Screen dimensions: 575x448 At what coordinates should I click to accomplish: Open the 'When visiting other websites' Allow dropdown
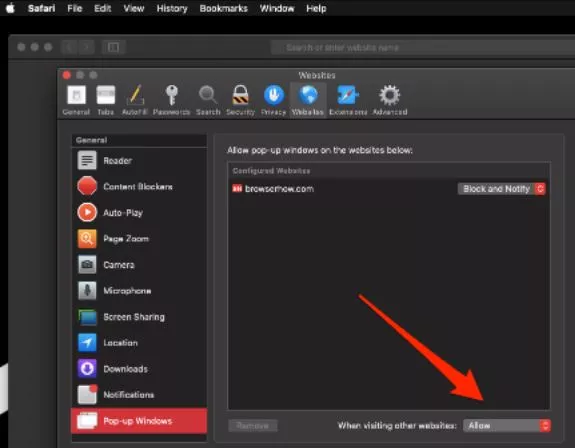[507, 426]
